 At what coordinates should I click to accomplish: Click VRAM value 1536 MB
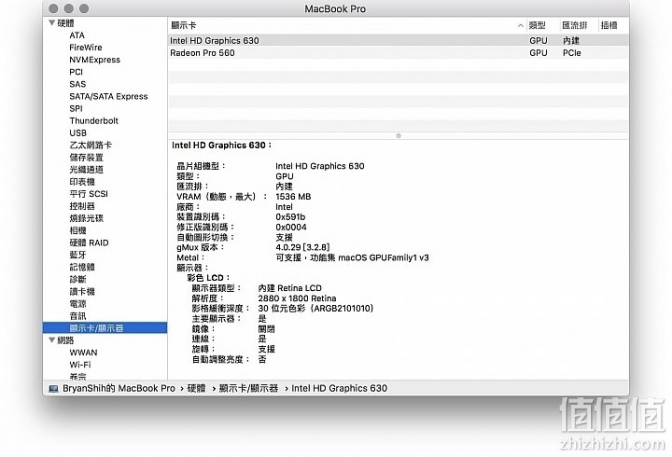point(293,196)
